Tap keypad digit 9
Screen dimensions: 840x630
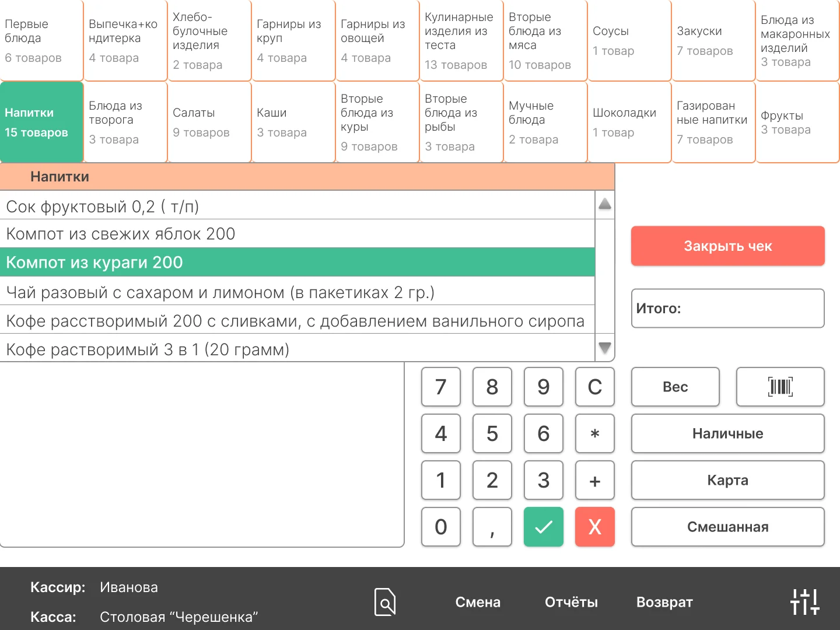pyautogui.click(x=544, y=387)
